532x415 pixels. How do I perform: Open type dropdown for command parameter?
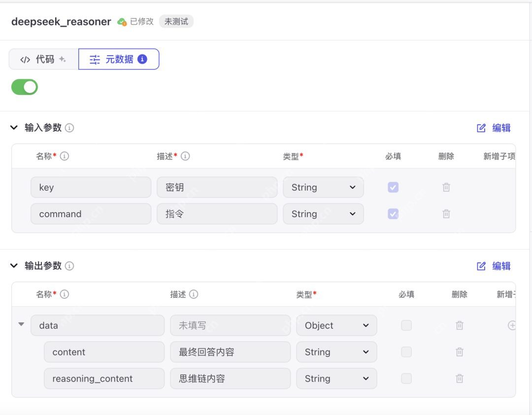point(323,214)
